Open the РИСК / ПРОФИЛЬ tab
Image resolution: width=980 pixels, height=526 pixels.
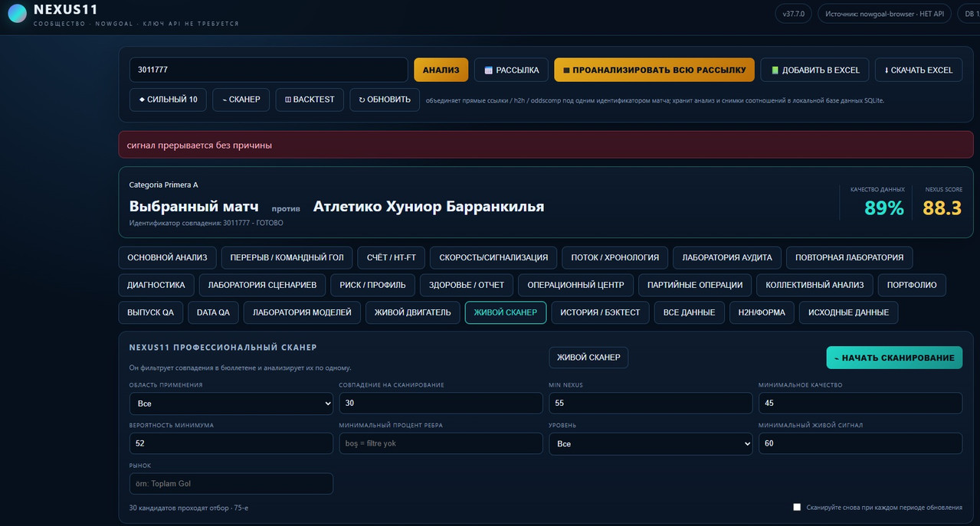[x=373, y=285]
